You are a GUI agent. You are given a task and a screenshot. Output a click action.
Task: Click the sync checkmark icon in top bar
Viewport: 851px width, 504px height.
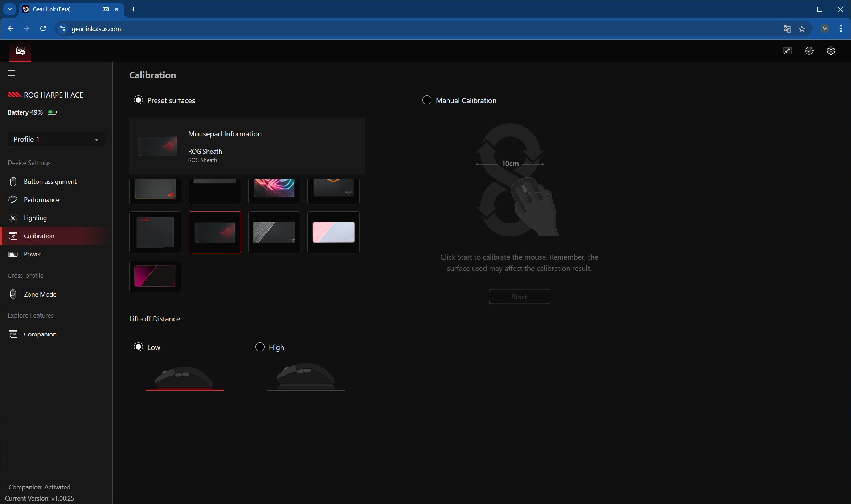(x=809, y=51)
